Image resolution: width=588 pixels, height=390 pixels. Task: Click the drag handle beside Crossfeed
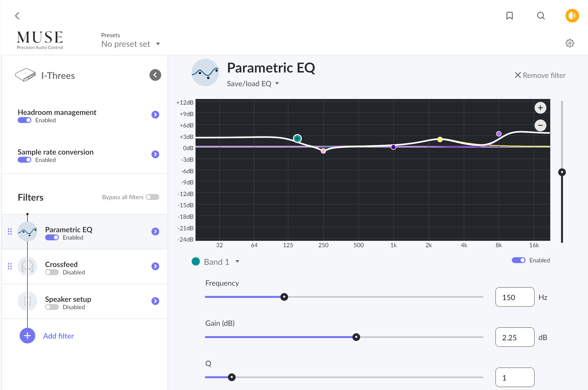pos(10,266)
